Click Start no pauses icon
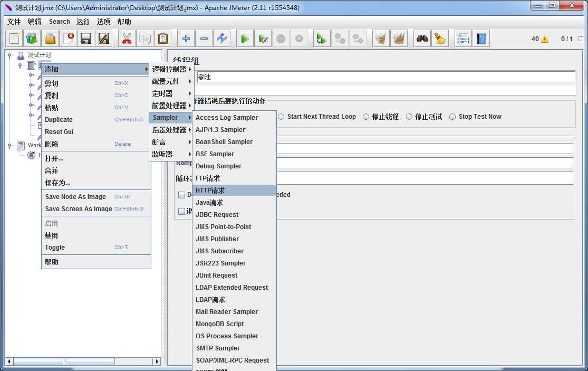Viewport: 588px width, 371px height. point(263,39)
